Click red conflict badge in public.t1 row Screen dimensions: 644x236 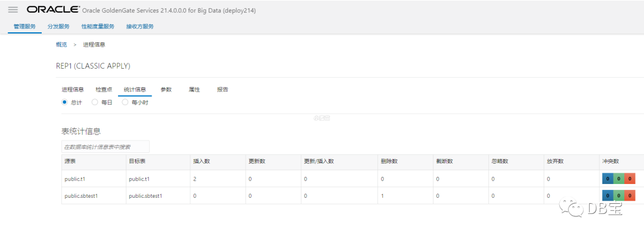pyautogui.click(x=630, y=179)
